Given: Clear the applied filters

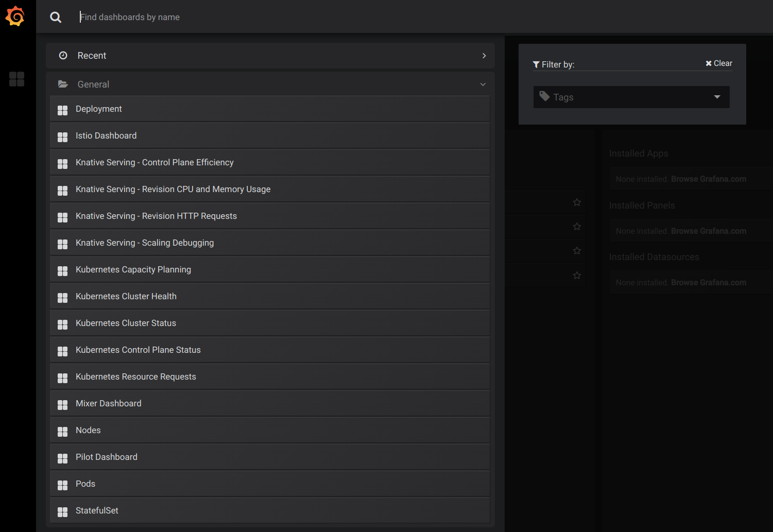Looking at the screenshot, I should (719, 63).
